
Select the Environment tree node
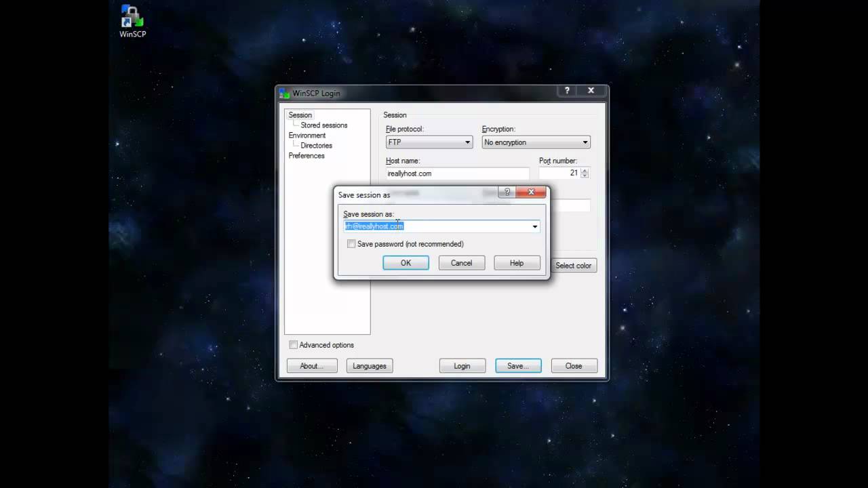coord(307,136)
